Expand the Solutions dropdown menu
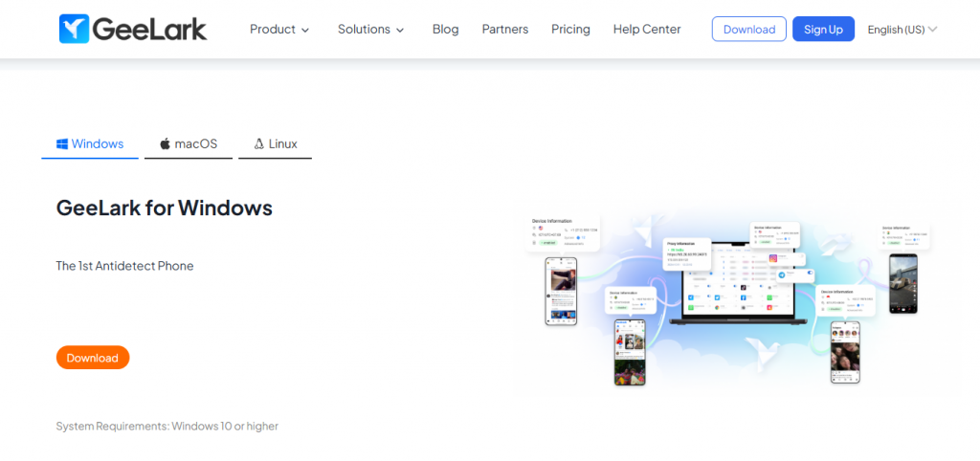The height and width of the screenshot is (461, 980). [x=370, y=30]
